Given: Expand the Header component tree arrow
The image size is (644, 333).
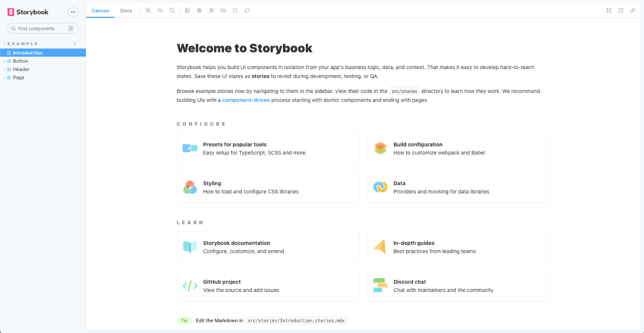Looking at the screenshot, I should (x=4, y=70).
